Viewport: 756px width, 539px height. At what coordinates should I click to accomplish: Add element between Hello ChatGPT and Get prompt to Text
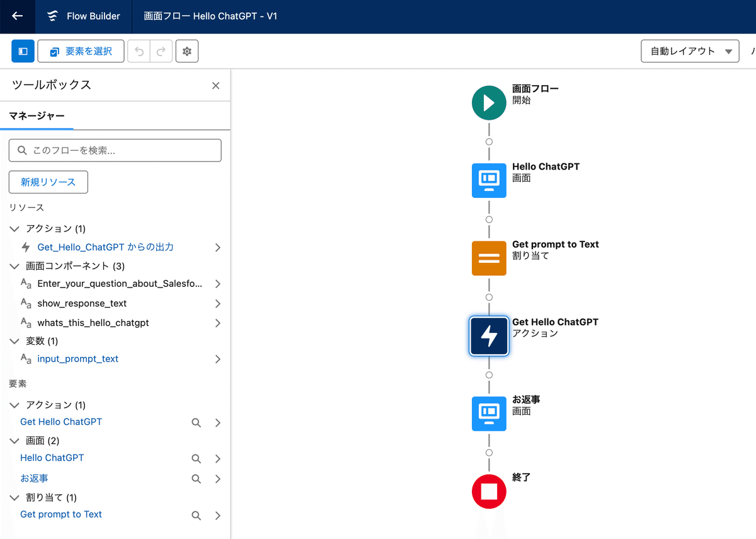(489, 219)
